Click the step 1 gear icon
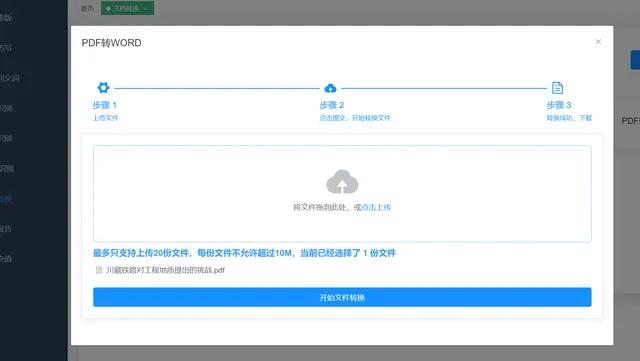Screen dimensions: 640x361 pyautogui.click(x=103, y=87)
